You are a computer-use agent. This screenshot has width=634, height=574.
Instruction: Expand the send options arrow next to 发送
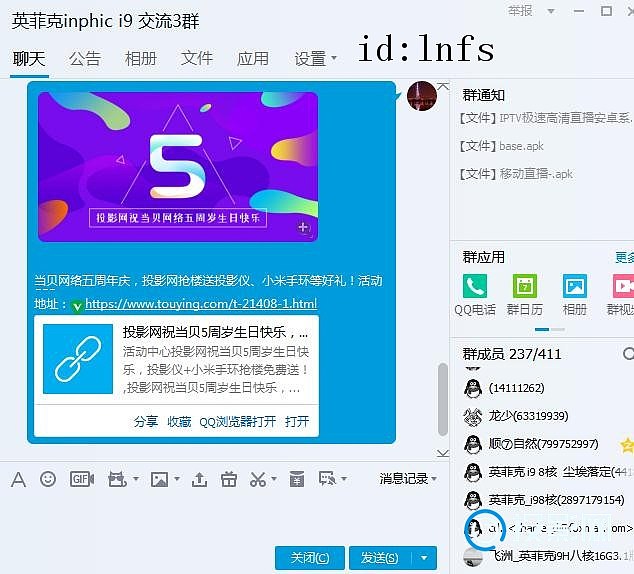[x=424, y=558]
